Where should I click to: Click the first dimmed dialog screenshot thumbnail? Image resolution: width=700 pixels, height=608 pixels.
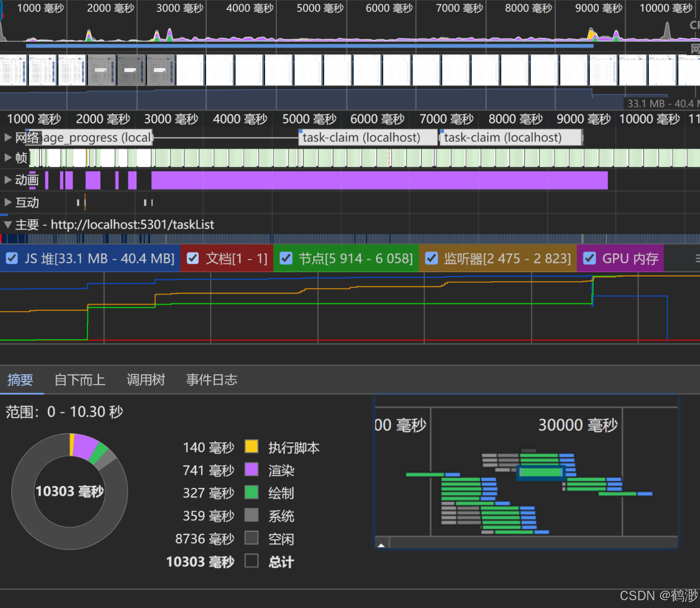[101, 70]
